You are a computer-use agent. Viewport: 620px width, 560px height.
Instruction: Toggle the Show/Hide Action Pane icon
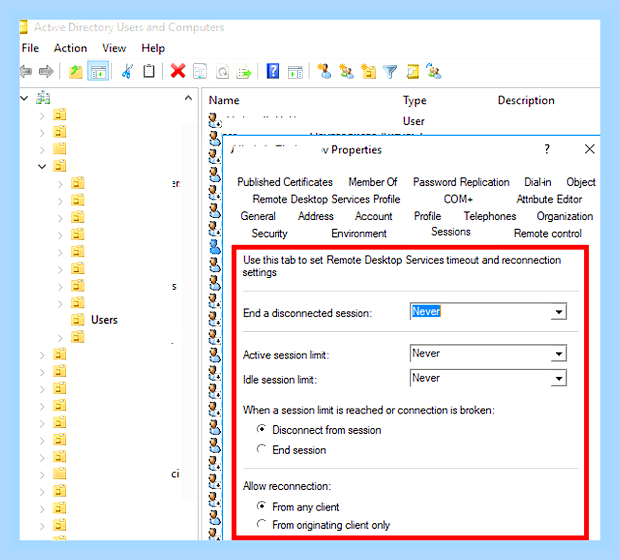[x=295, y=72]
